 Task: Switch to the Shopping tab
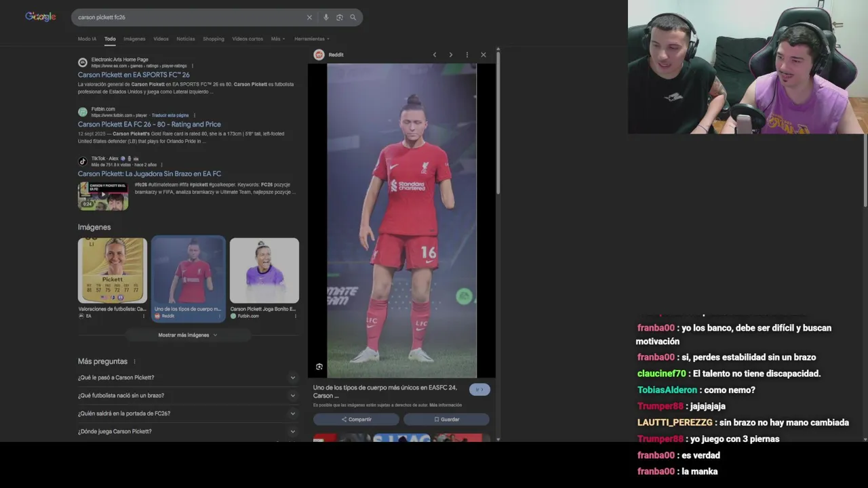click(x=214, y=39)
